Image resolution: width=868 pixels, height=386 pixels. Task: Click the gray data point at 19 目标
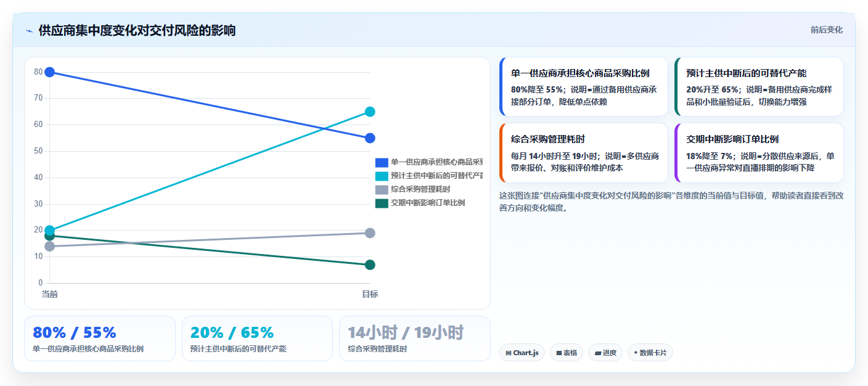370,233
